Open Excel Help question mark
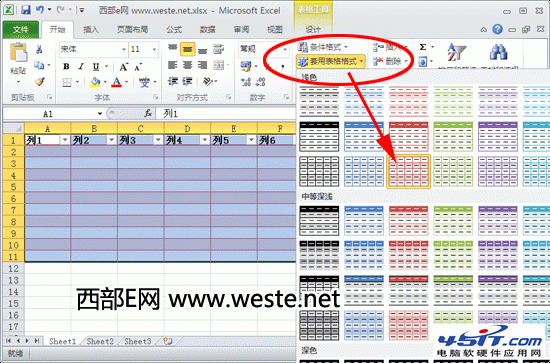 click(497, 29)
